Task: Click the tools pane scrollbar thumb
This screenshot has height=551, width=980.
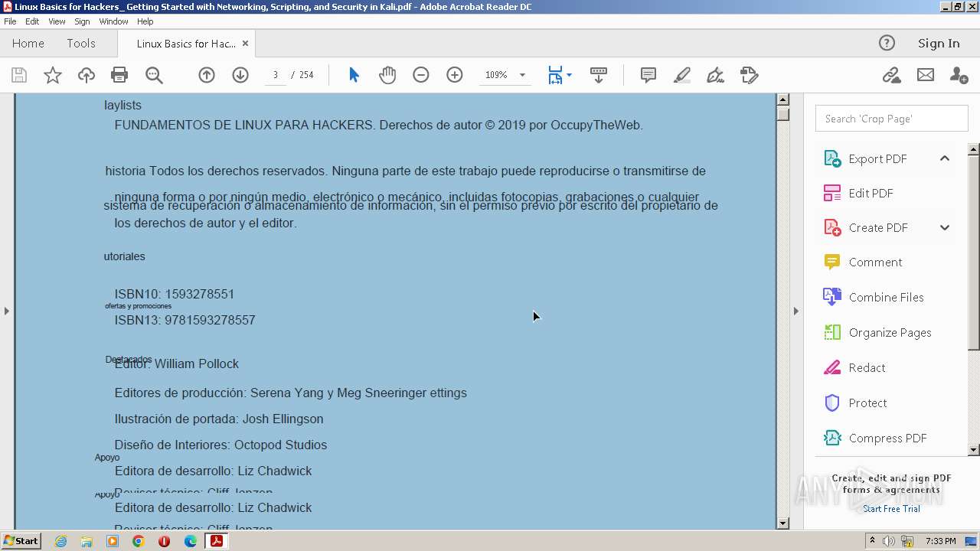Action: [974, 253]
